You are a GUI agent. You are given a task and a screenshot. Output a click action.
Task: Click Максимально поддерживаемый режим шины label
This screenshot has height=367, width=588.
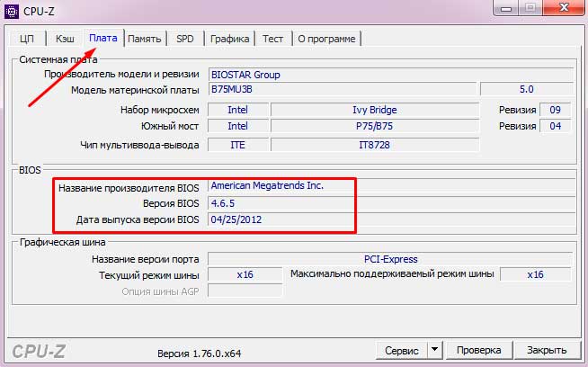click(392, 274)
